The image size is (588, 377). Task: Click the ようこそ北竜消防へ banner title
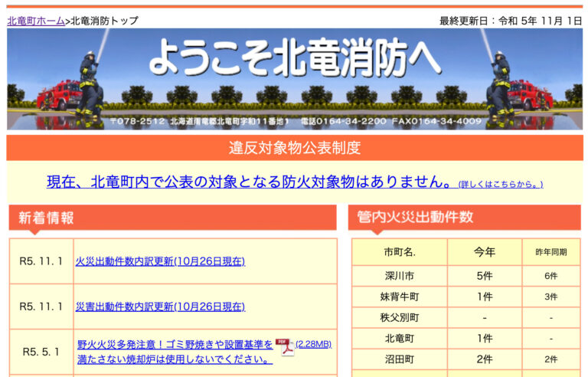point(295,57)
